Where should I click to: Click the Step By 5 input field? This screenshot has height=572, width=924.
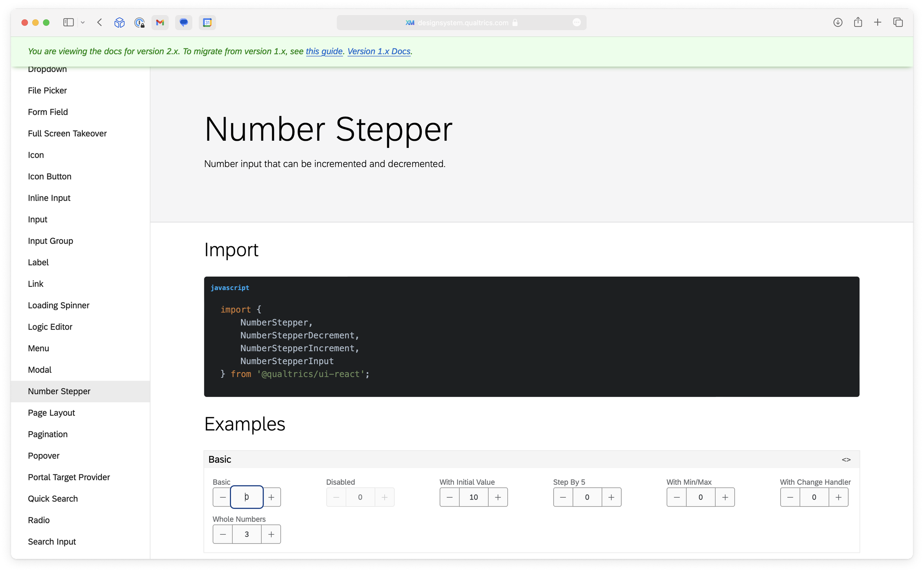[587, 497]
